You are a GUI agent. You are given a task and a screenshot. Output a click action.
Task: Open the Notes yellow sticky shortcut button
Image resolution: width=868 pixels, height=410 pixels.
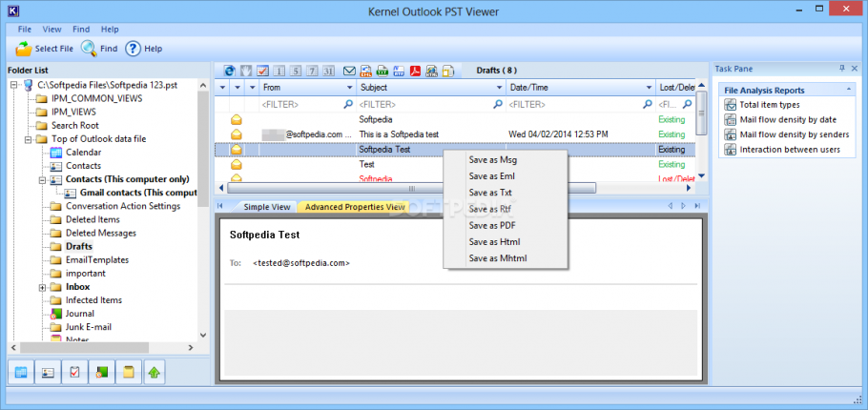(x=129, y=373)
